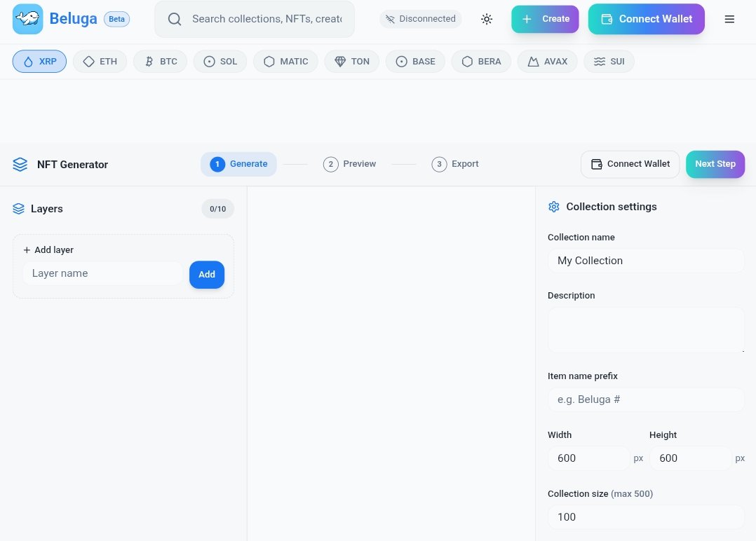Select the SUI chain chip

[x=609, y=62]
